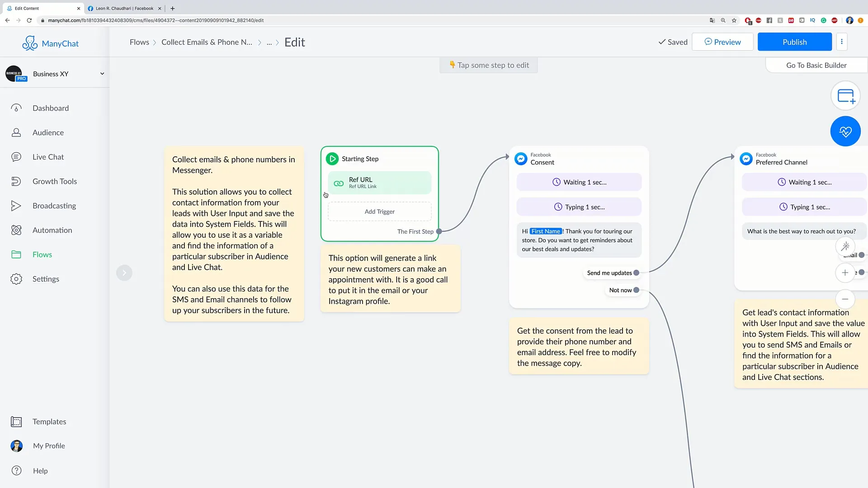The image size is (868, 488).
Task: Select the Flows menu tab item
Action: [x=42, y=254]
